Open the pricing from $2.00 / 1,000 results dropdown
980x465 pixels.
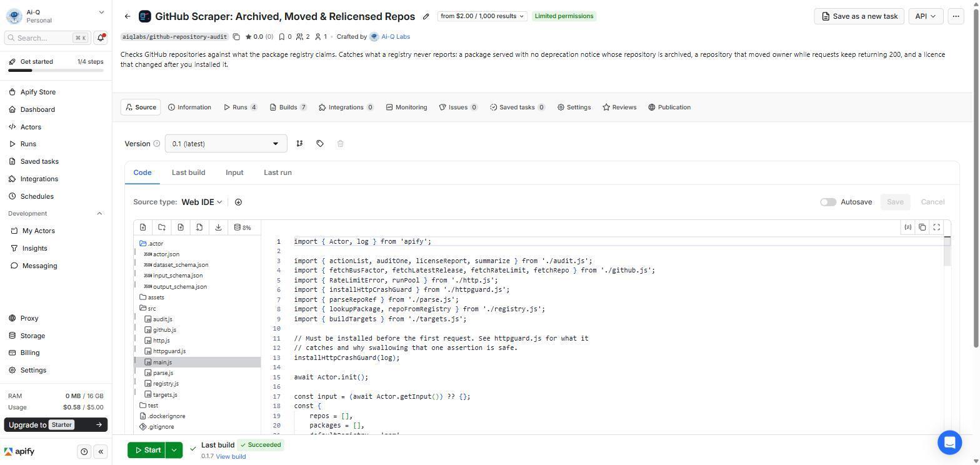482,16
